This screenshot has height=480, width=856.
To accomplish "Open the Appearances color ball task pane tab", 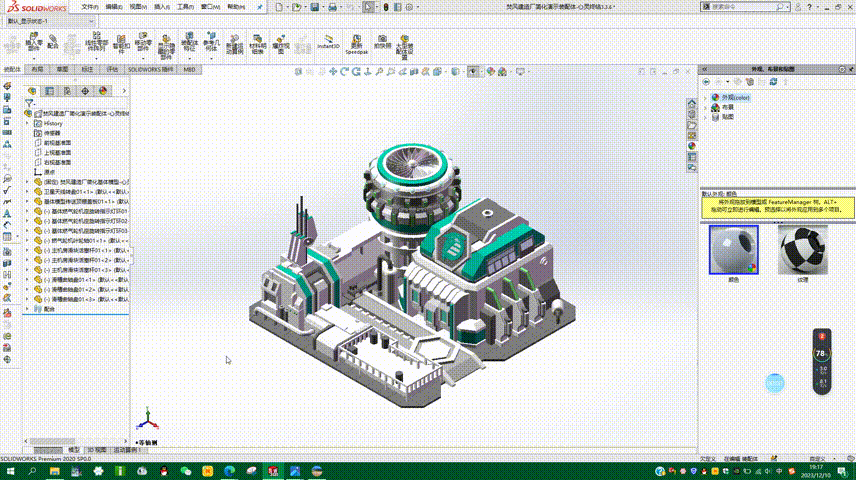I will tap(692, 146).
